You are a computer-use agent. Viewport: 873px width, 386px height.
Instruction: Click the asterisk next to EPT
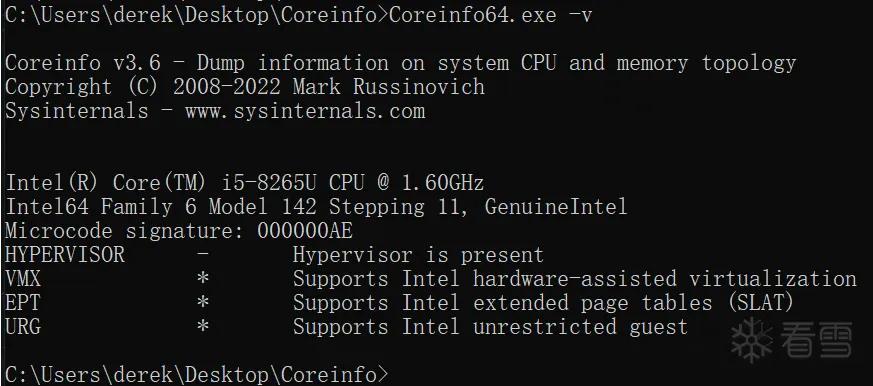coord(203,302)
